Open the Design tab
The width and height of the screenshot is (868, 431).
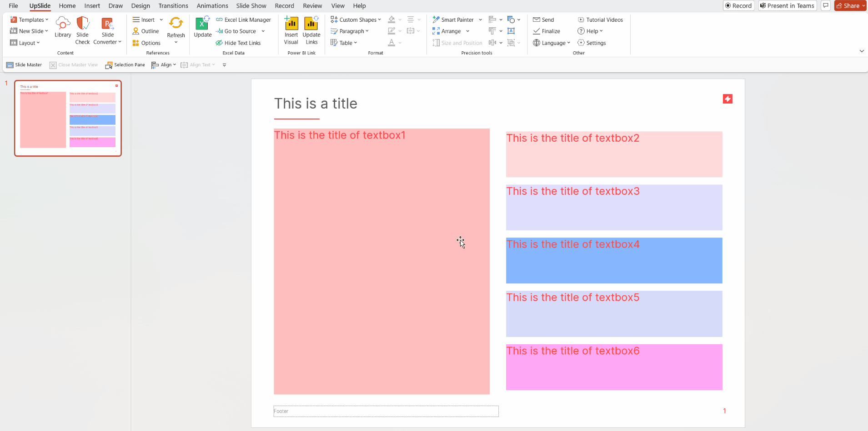tap(140, 6)
